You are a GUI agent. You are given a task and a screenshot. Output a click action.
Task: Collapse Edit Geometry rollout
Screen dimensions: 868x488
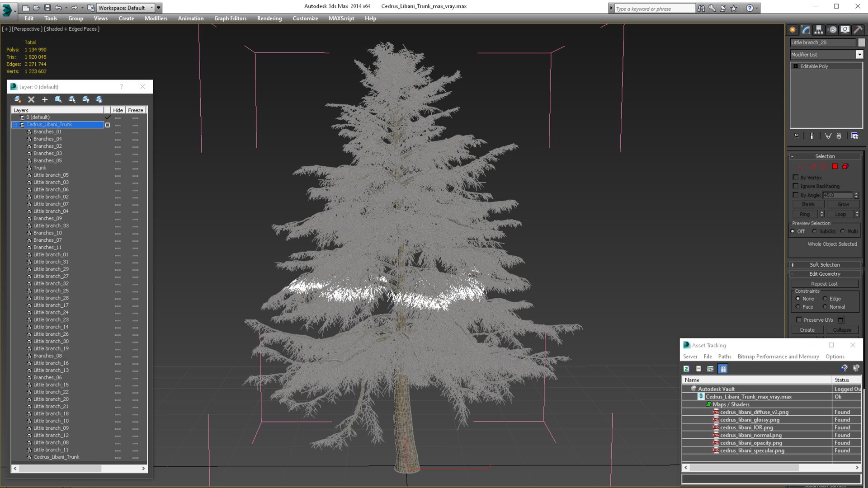tap(825, 274)
